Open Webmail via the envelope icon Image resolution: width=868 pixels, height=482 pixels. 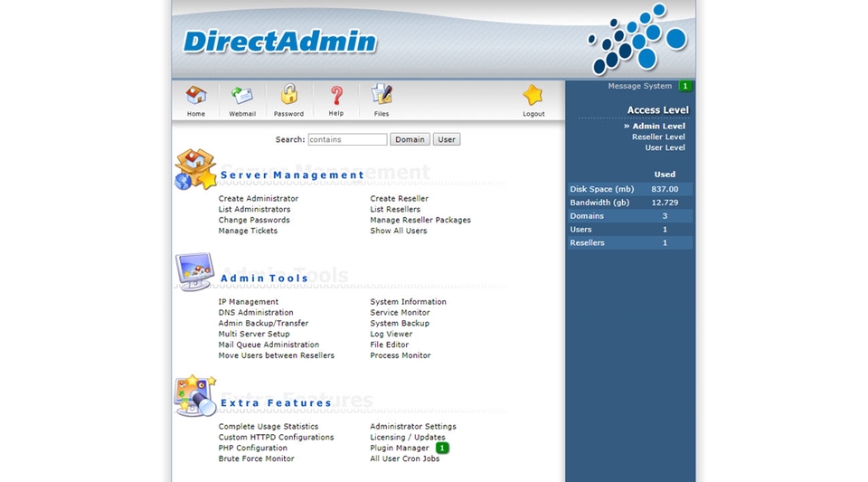242,96
